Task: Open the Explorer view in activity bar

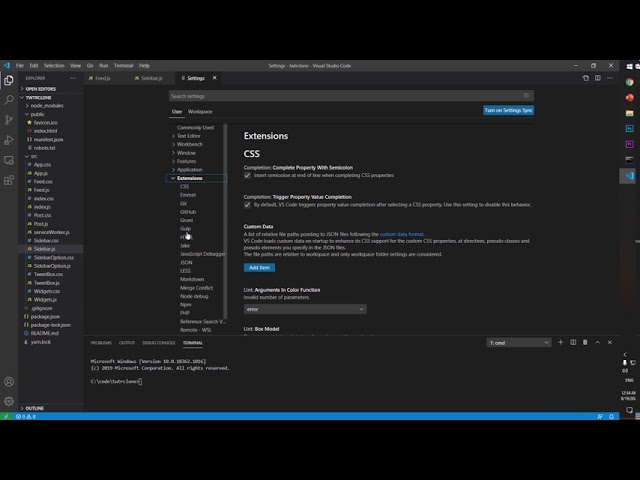Action: point(9,80)
